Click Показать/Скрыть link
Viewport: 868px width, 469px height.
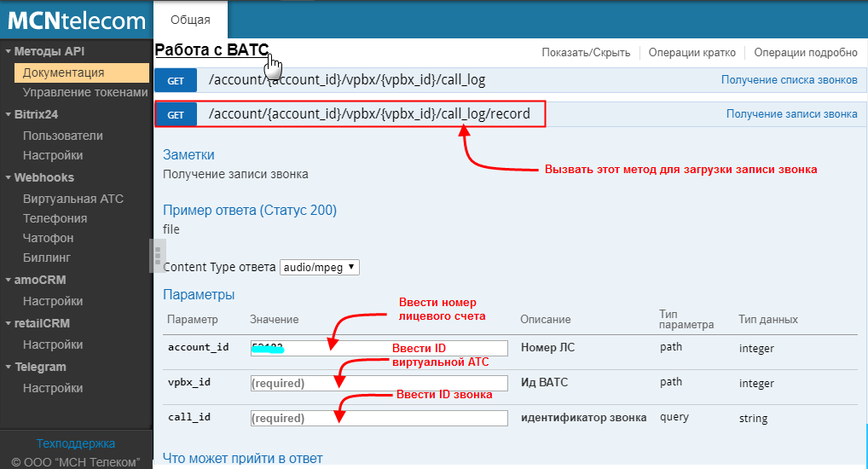point(586,53)
